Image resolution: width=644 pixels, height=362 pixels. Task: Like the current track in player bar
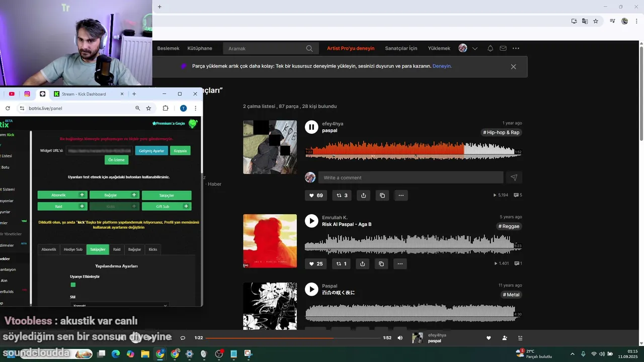488,338
